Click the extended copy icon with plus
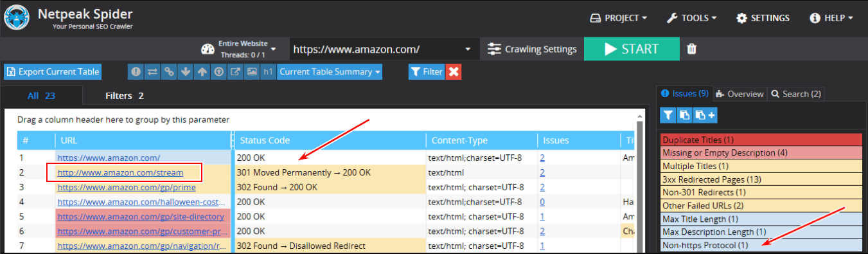The height and width of the screenshot is (254, 868). [705, 115]
